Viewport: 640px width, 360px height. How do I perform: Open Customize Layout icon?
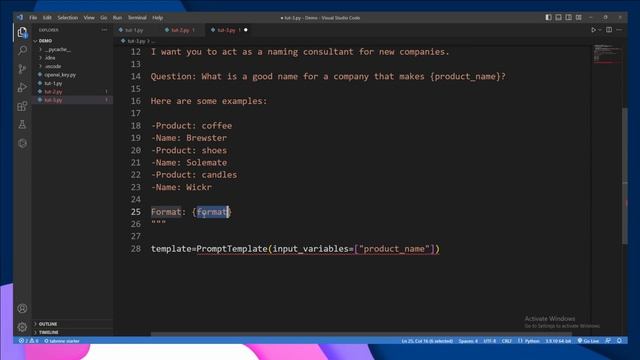579,18
